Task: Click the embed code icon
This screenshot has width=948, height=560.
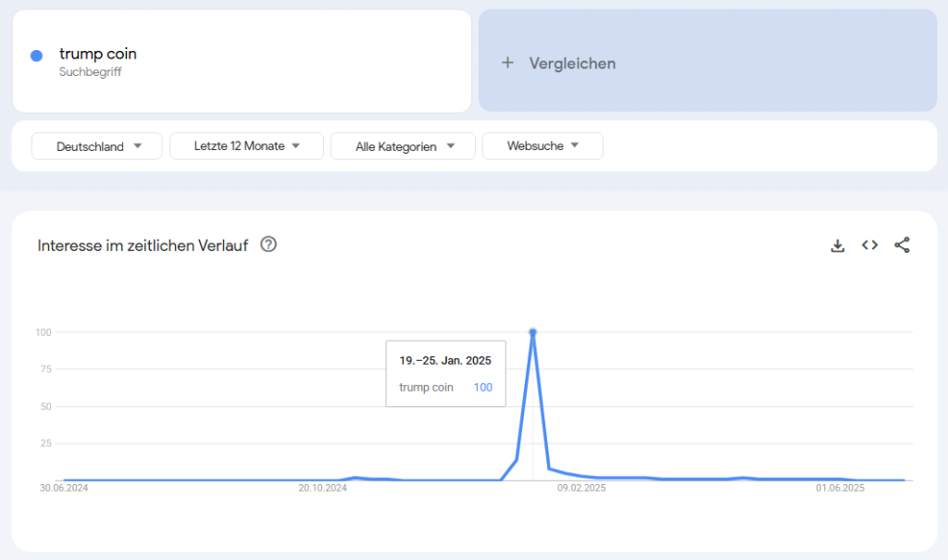Action: point(869,245)
